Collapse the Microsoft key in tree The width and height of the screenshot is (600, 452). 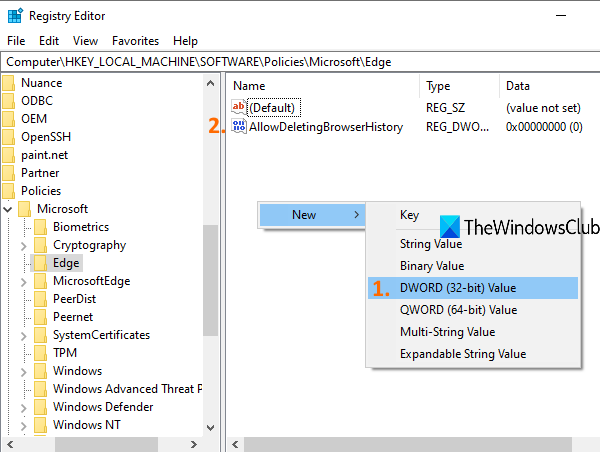(x=8, y=209)
